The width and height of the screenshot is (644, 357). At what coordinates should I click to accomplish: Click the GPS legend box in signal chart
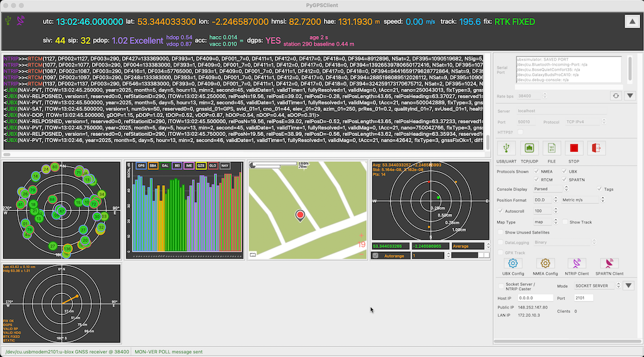142,166
